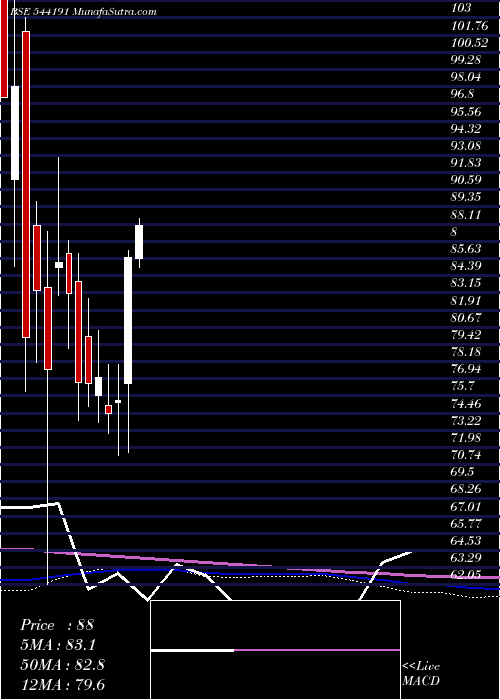Screen dimensions: 500x700
Task: Click the 100.52 price axis label
Action: (x=470, y=42)
